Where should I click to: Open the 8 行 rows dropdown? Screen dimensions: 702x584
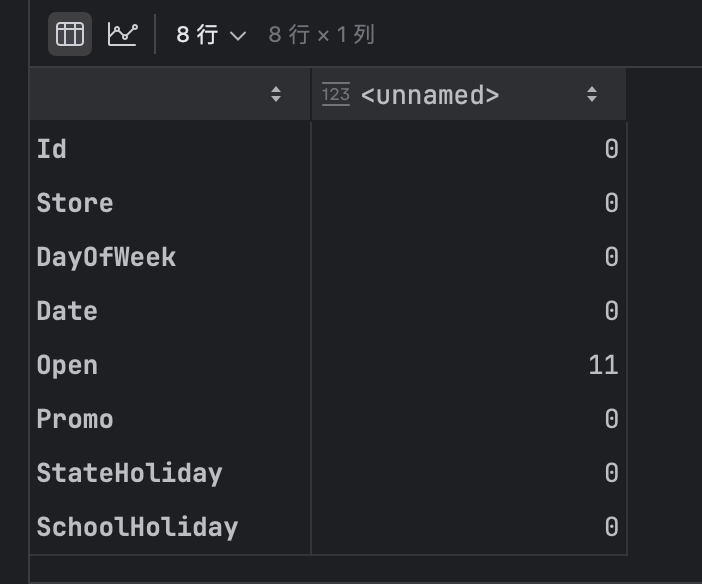(210, 35)
